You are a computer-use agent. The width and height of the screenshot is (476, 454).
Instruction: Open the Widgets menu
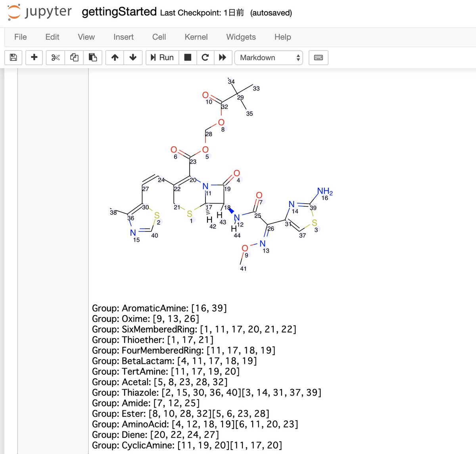240,37
